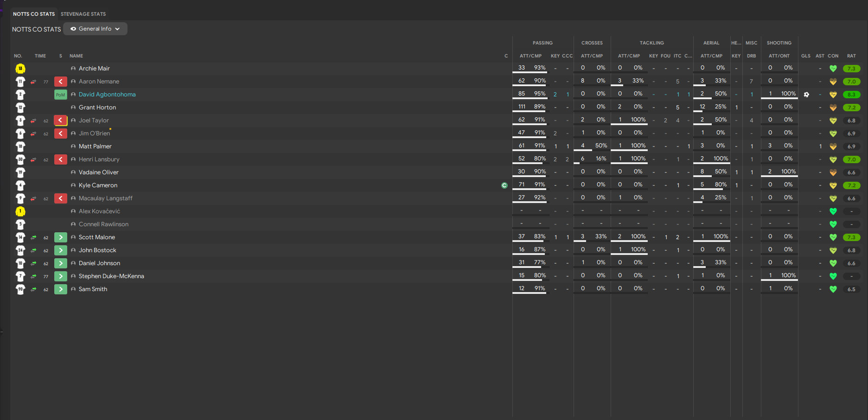Screen dimensions: 868x420
Task: Click David Agbontohoma's 95% pass completion value
Action: pos(540,94)
